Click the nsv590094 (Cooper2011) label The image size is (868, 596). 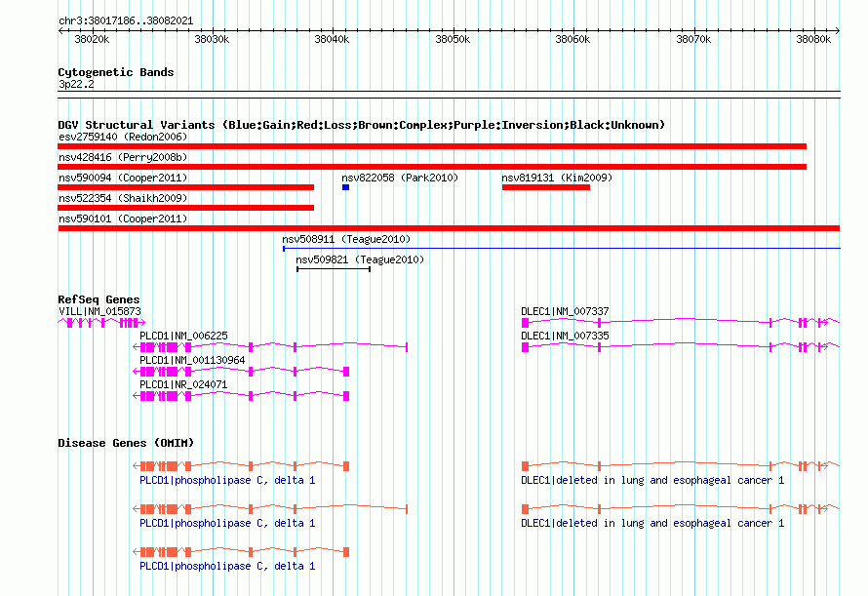click(x=123, y=178)
